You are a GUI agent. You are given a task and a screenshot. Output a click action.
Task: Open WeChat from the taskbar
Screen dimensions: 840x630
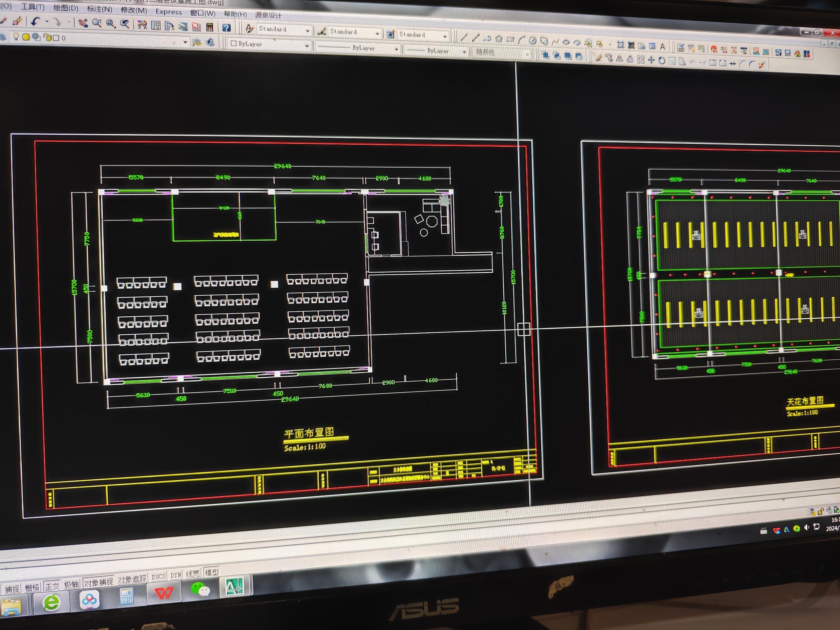click(200, 590)
